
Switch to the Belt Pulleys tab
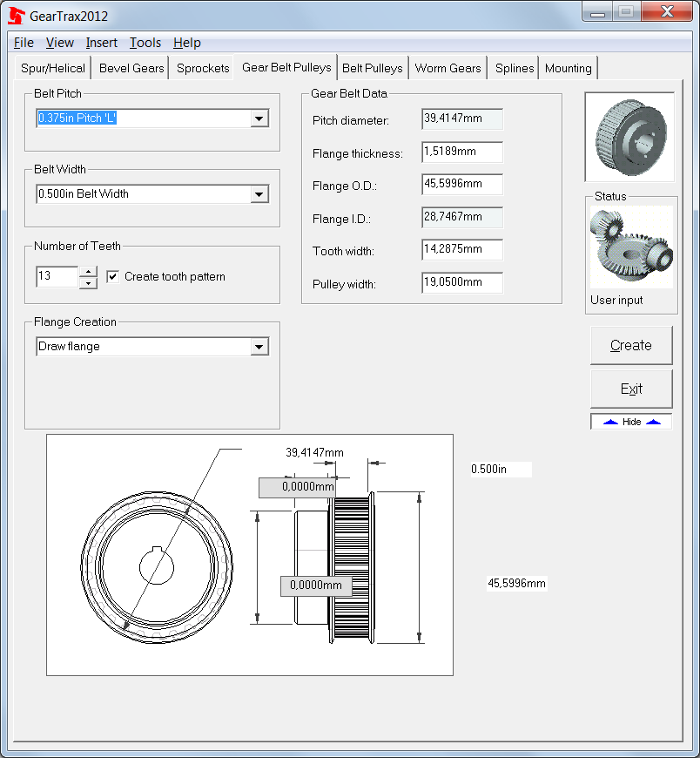373,68
